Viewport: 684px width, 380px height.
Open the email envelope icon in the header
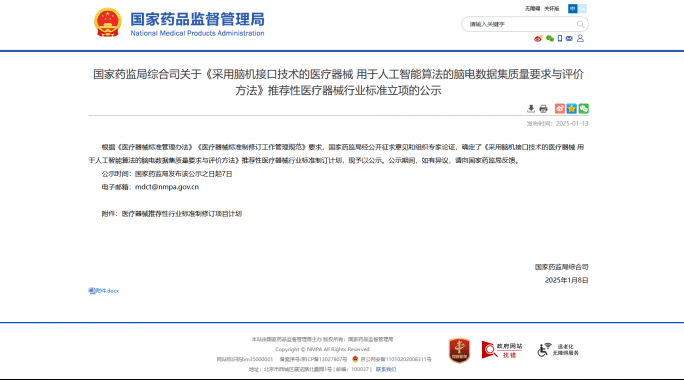[569, 39]
